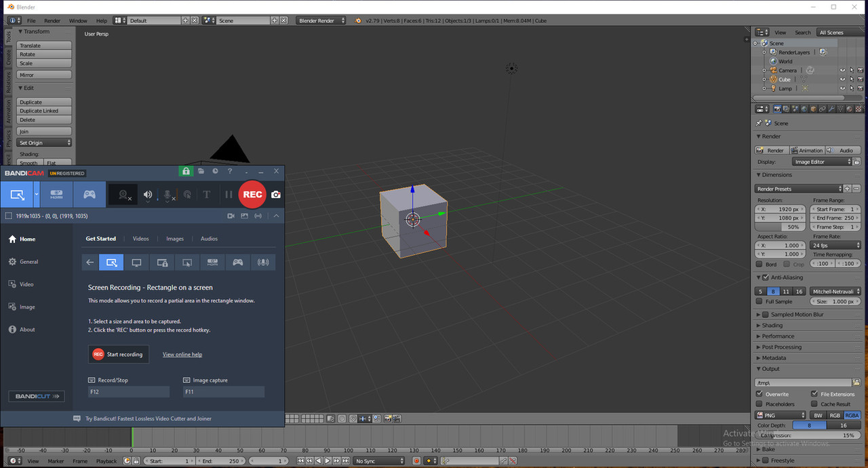Click Bandicam text overlay T icon

[207, 195]
